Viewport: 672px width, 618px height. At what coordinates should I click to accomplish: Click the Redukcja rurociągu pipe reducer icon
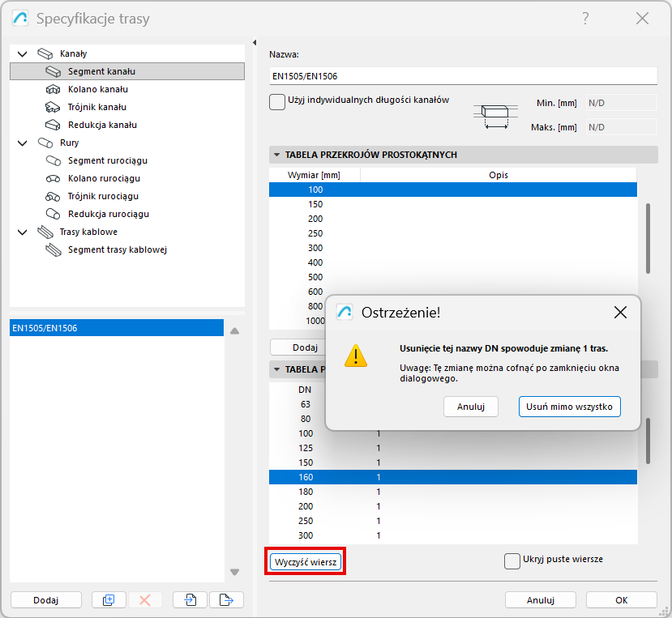click(x=54, y=214)
